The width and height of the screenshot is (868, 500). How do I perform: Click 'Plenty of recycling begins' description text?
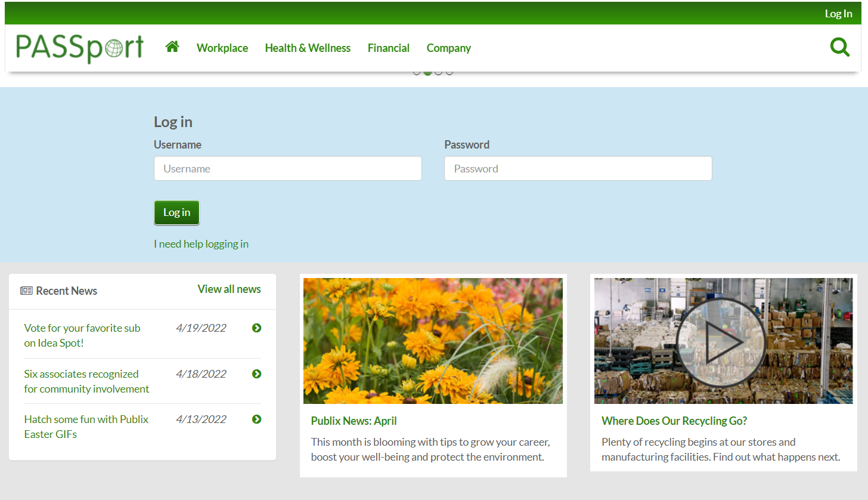pyautogui.click(x=721, y=449)
